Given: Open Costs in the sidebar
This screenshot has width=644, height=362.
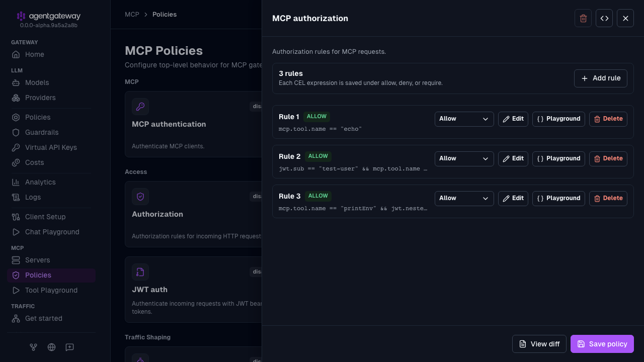Looking at the screenshot, I should 51,162.
